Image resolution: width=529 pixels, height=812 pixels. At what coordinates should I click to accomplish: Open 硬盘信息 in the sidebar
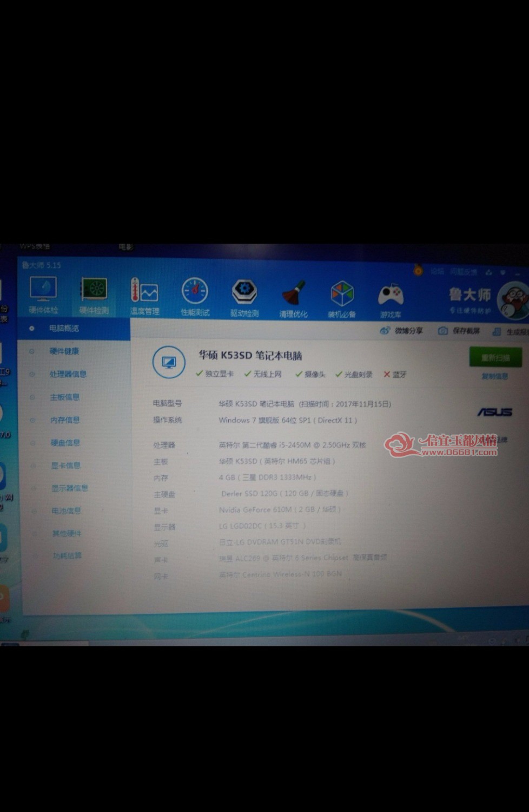(x=65, y=442)
